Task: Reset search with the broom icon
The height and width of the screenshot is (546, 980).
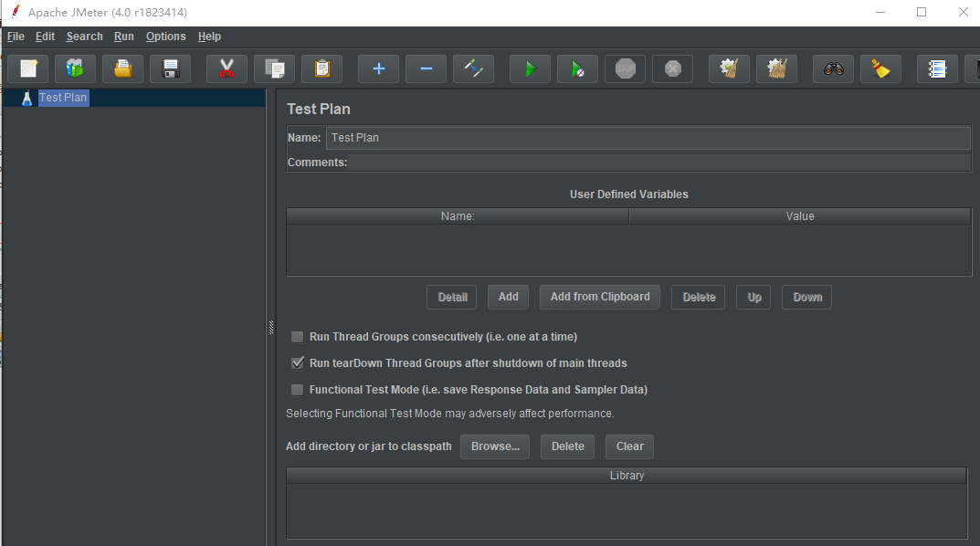Action: 880,68
